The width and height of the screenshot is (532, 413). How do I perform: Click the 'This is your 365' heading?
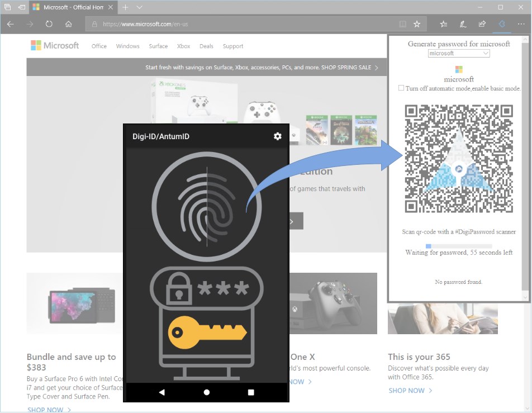click(419, 357)
